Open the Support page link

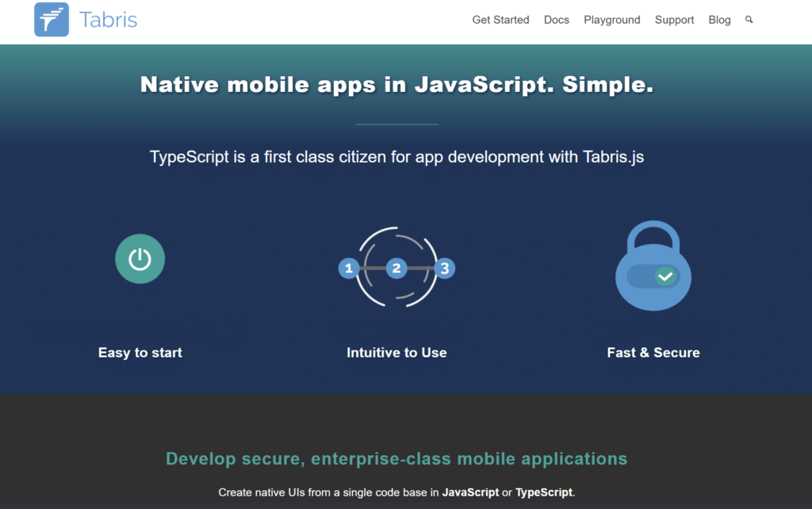coord(674,20)
